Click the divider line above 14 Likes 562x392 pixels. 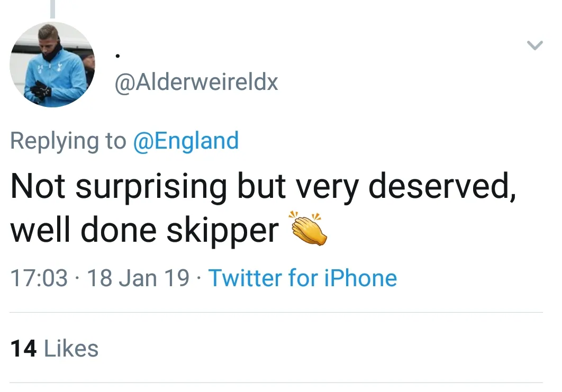tap(276, 313)
